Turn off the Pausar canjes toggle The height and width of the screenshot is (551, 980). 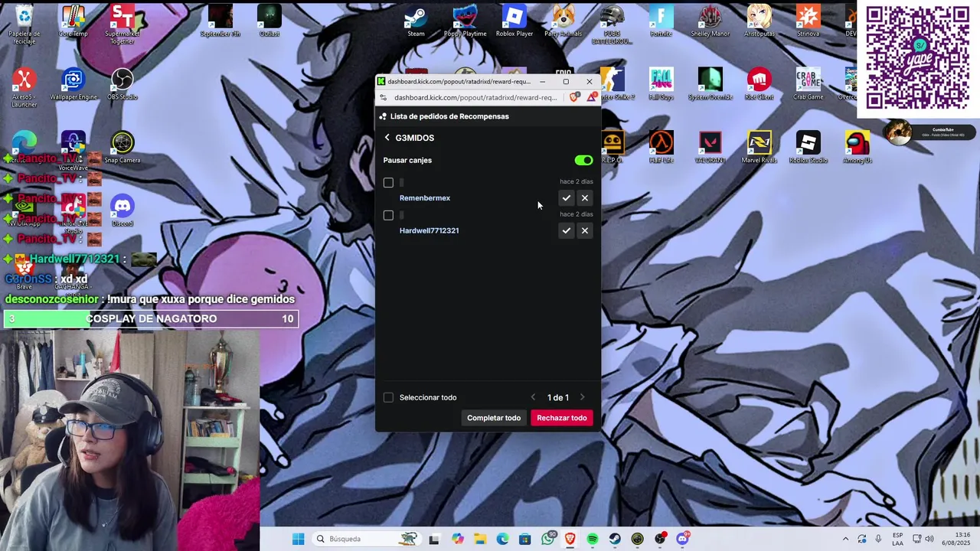[x=583, y=160]
